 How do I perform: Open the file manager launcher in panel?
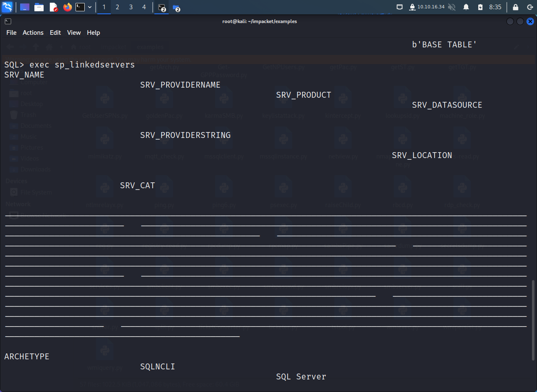(x=39, y=7)
